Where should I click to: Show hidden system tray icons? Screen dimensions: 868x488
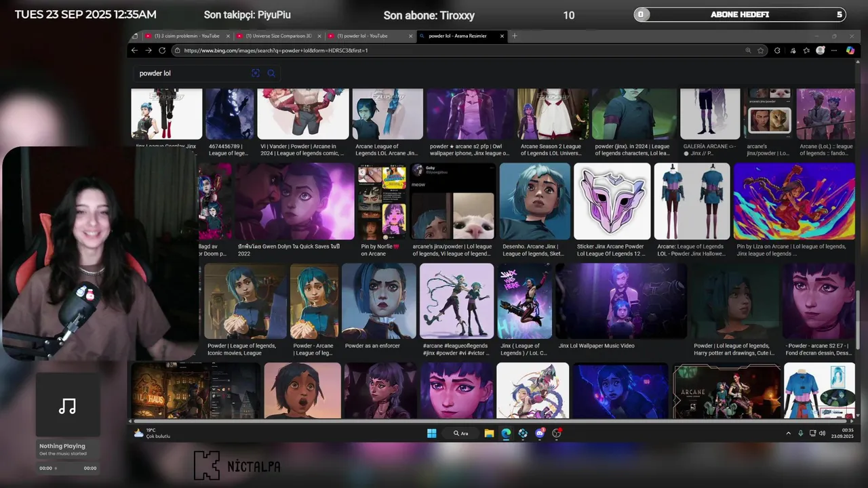pos(788,433)
